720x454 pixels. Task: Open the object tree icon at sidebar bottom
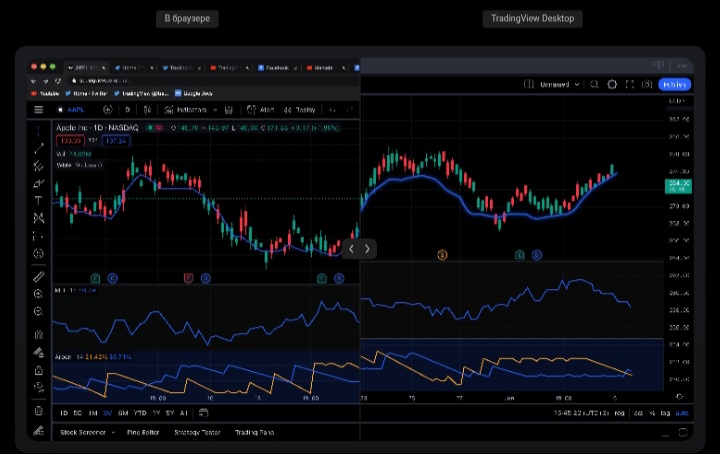[39, 431]
